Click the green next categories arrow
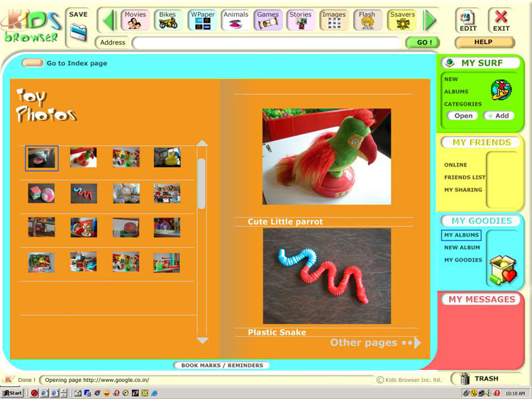532x399 pixels. tap(431, 21)
